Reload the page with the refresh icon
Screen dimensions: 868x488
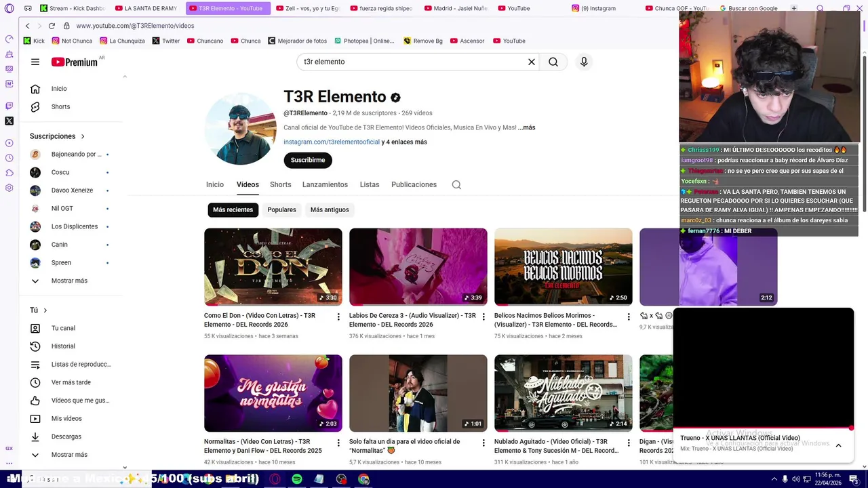[x=52, y=26]
